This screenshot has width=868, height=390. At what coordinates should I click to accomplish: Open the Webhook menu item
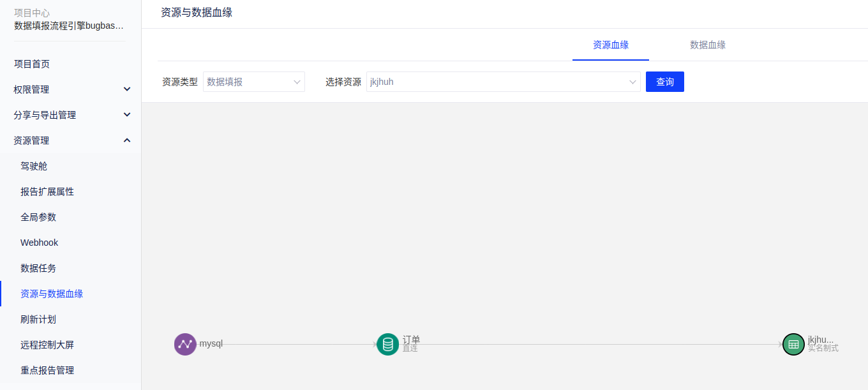point(39,243)
